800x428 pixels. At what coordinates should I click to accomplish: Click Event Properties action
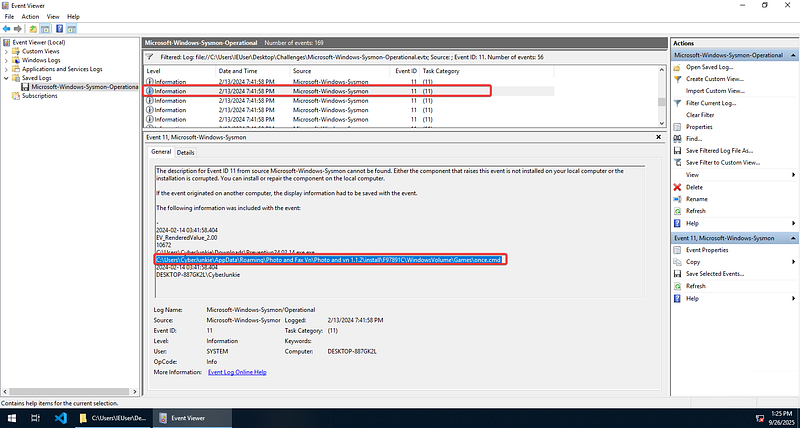707,250
